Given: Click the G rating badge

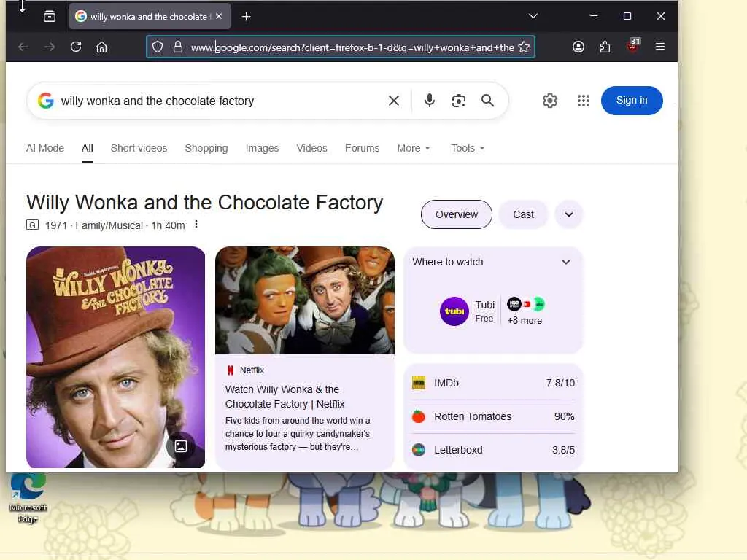Looking at the screenshot, I should tap(32, 225).
